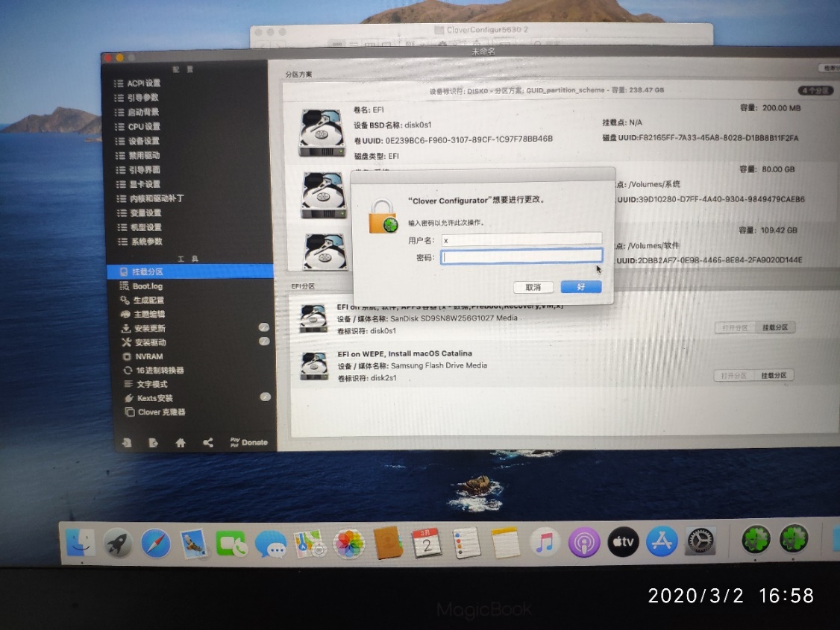Viewport: 840px width, 630px height.
Task: Click the drive icon beside SanDisk SD9SN8W256G1027 Media
Action: 313,318
